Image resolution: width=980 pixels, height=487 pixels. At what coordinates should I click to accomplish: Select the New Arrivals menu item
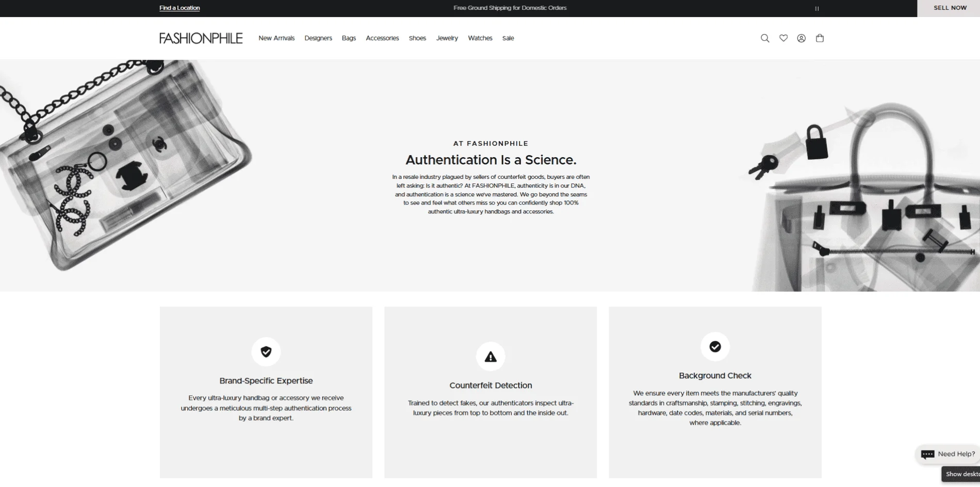tap(276, 38)
